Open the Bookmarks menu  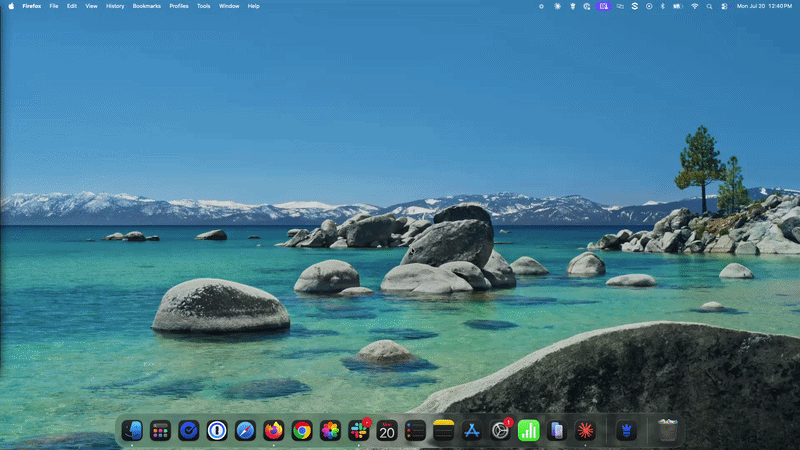(146, 6)
